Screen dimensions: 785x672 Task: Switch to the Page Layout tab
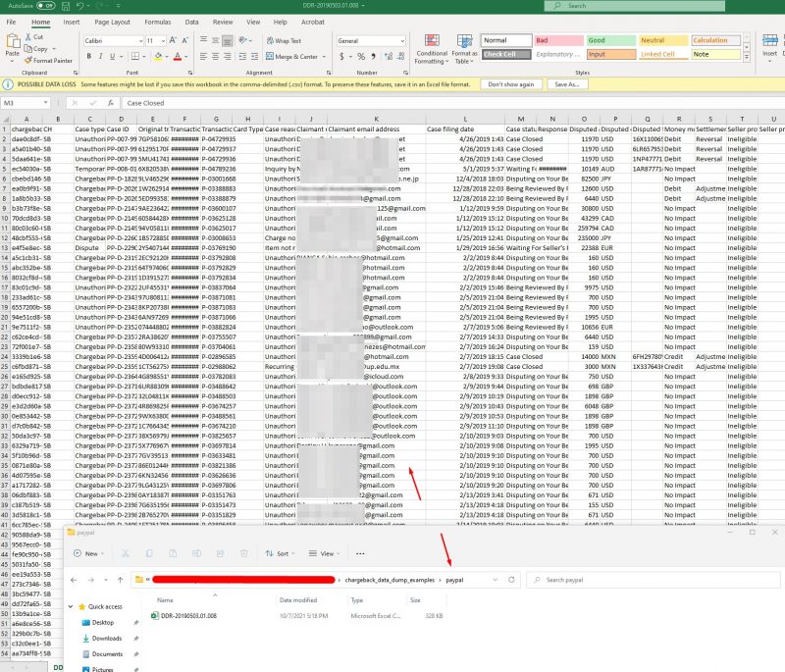114,21
